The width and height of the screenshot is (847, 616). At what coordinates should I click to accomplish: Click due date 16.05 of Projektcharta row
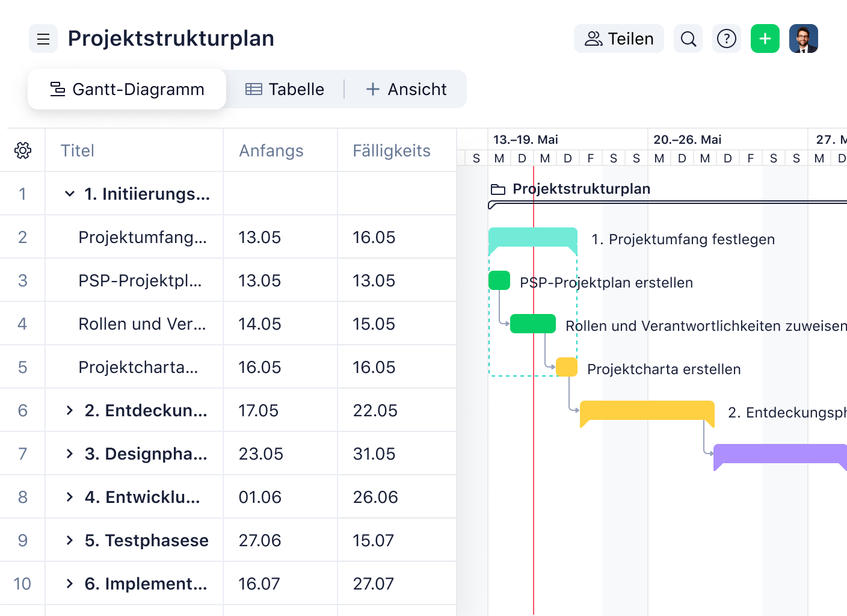coord(374,367)
